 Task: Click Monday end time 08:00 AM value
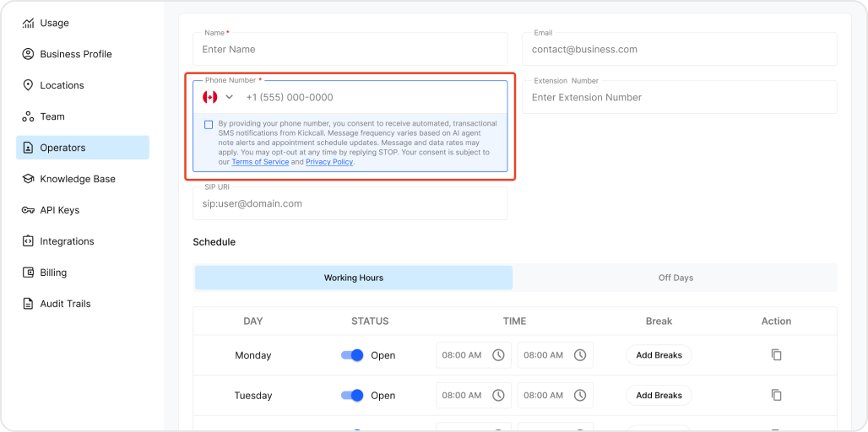pos(544,355)
